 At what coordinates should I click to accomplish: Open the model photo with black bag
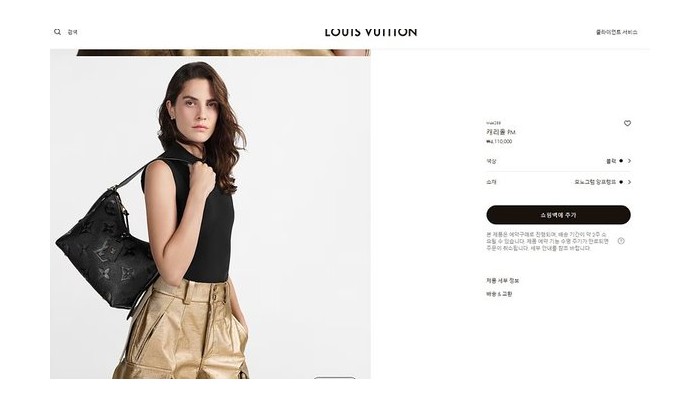tap(210, 217)
